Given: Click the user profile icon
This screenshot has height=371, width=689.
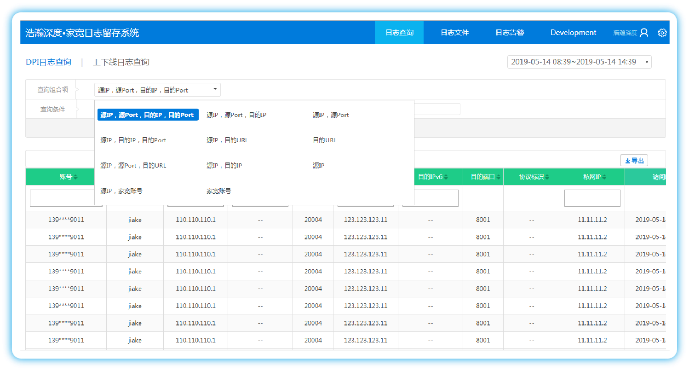Looking at the screenshot, I should coord(644,33).
